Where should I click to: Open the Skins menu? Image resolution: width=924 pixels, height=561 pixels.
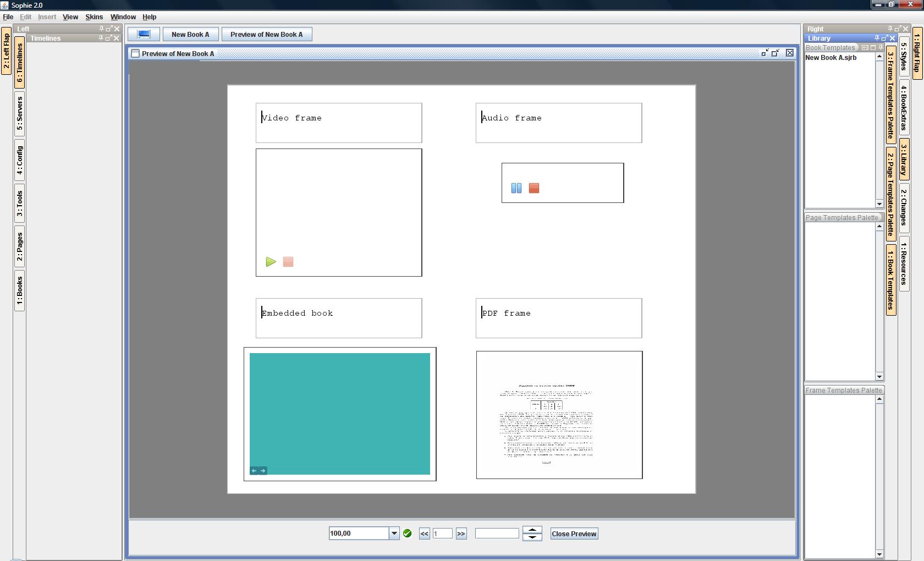[94, 17]
